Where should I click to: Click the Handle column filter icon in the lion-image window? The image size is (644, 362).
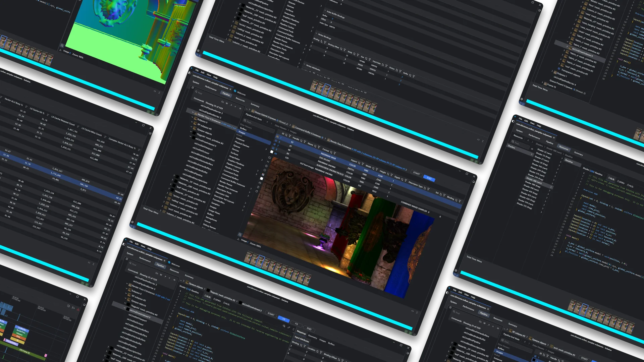pyautogui.click(x=305, y=141)
